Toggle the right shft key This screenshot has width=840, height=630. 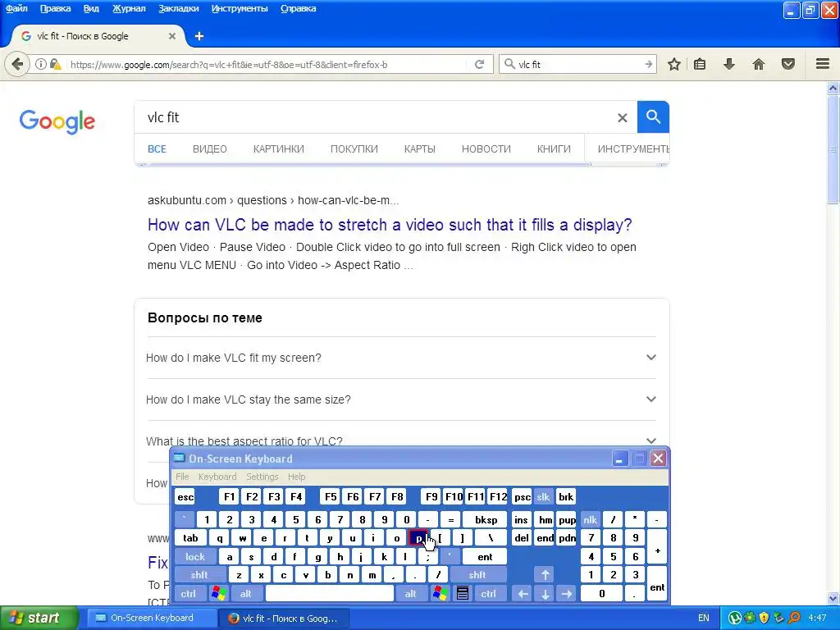coord(477,575)
